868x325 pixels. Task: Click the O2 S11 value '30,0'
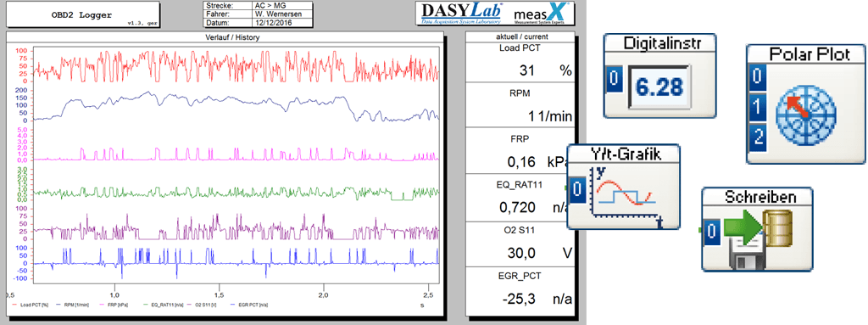[x=521, y=254]
